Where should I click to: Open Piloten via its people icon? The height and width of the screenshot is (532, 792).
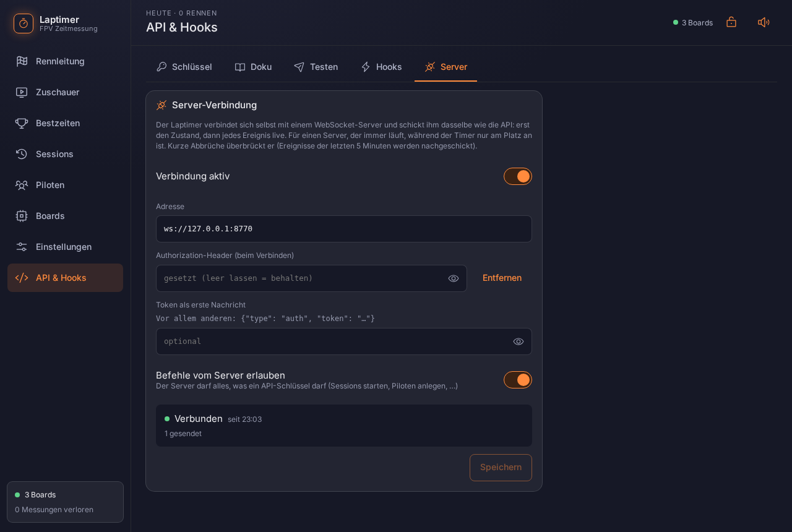[x=22, y=185]
